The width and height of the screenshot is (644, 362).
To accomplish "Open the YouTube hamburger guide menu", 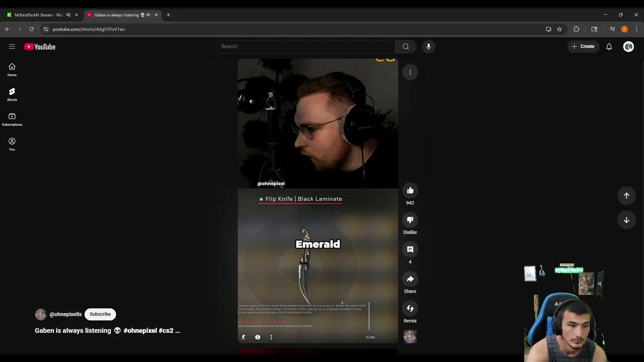I will click(12, 47).
